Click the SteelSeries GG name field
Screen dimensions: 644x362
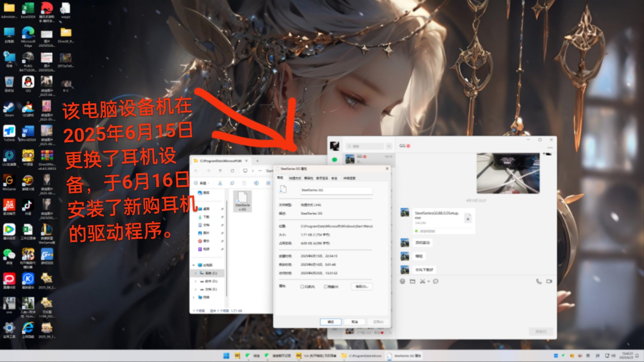[x=336, y=190]
